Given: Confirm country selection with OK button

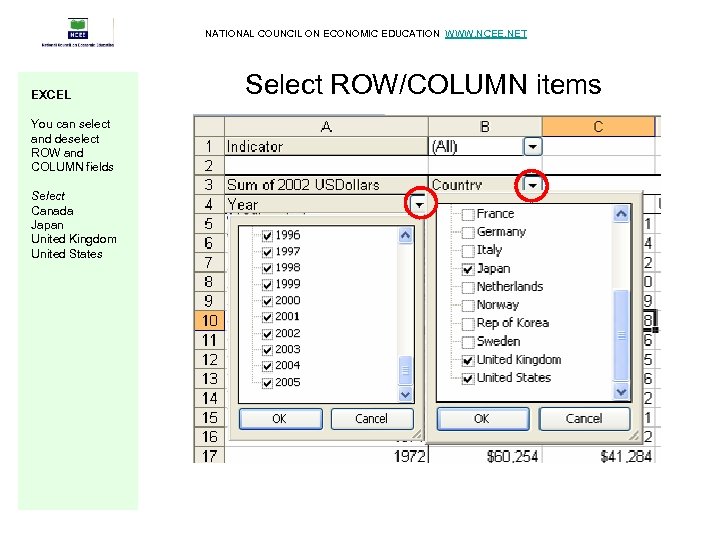Looking at the screenshot, I should [483, 419].
